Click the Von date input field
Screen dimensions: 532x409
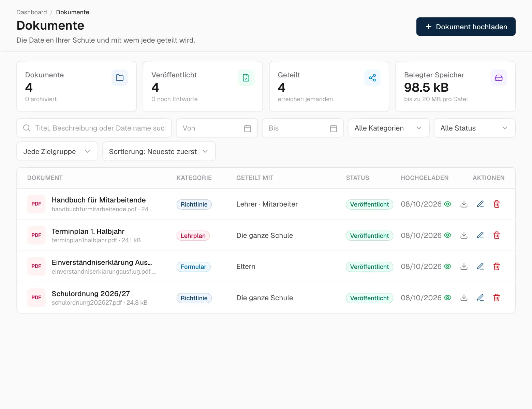pos(217,128)
